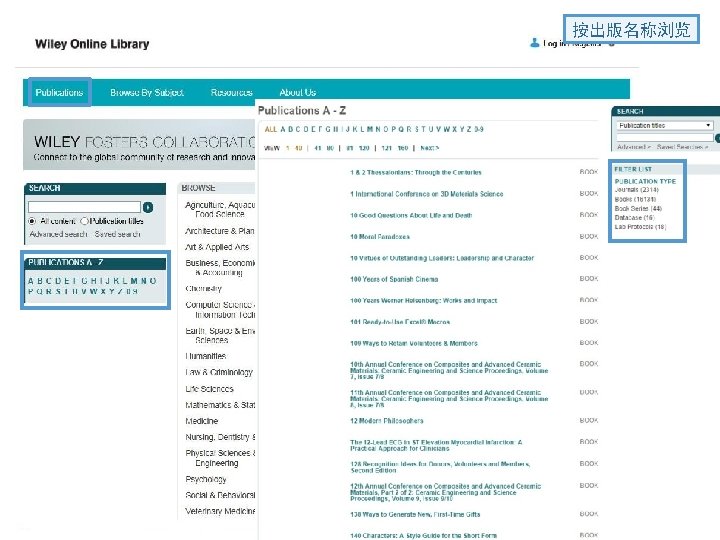
Task: View results 41-80
Action: [324, 148]
